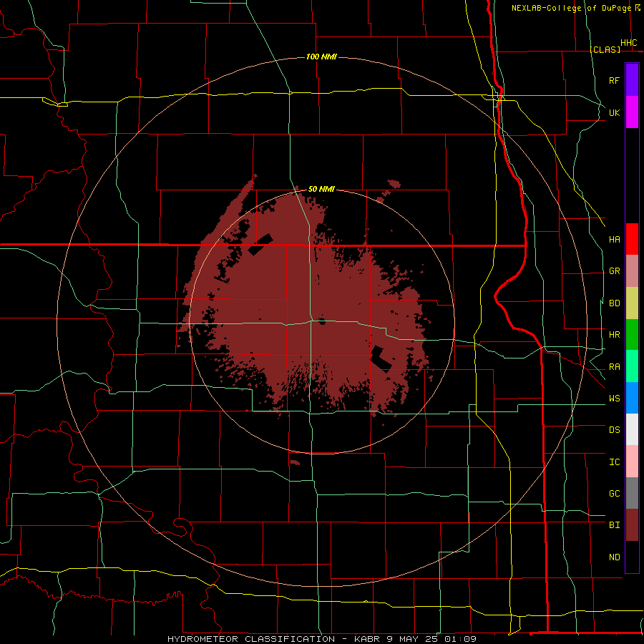Image resolution: width=644 pixels, height=644 pixels.
Task: Click the small brown echo patch south of the 50 NMI ring
Action: [x=295, y=462]
